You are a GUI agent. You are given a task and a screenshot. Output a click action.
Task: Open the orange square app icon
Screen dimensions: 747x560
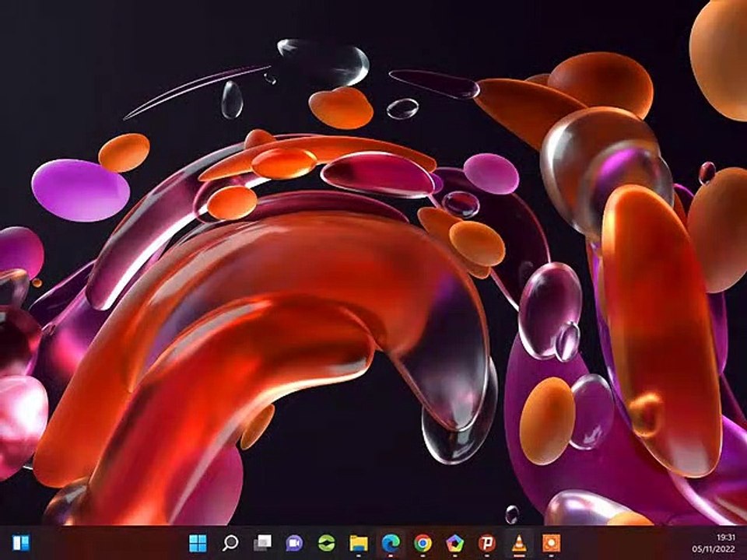[x=551, y=543]
